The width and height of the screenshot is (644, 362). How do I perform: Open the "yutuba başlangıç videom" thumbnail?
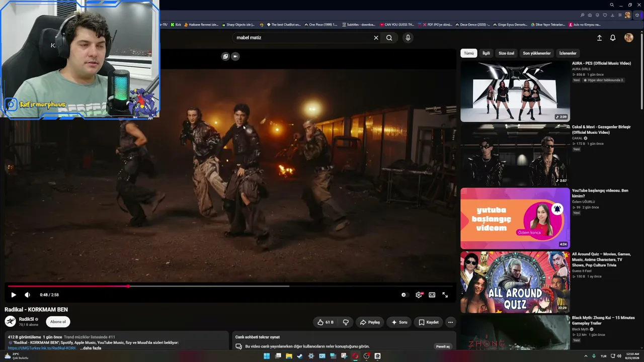point(515,218)
